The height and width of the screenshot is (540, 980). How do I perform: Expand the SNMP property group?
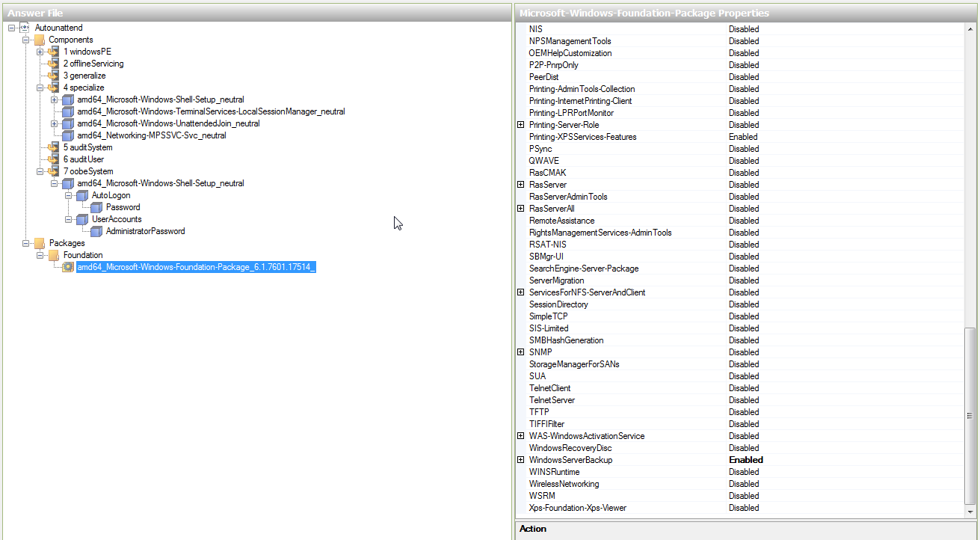pos(521,352)
